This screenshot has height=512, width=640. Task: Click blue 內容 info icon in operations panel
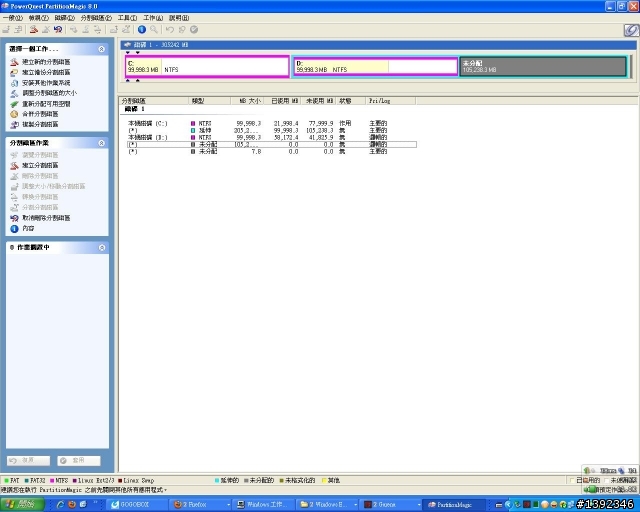tap(14, 229)
